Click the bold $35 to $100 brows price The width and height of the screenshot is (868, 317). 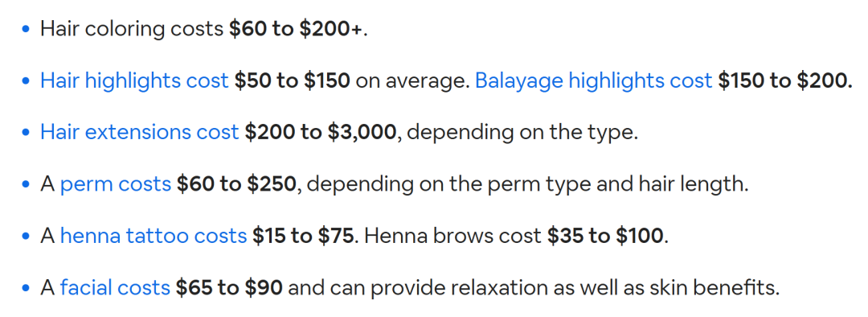coord(605,236)
